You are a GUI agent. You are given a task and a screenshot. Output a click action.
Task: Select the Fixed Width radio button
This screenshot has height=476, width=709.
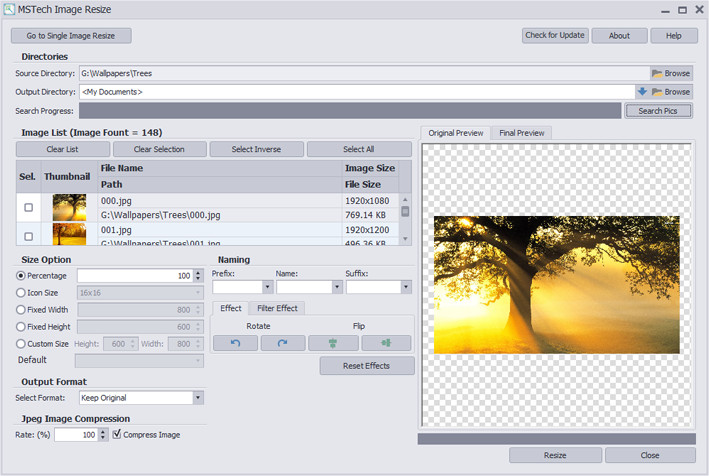click(x=20, y=310)
